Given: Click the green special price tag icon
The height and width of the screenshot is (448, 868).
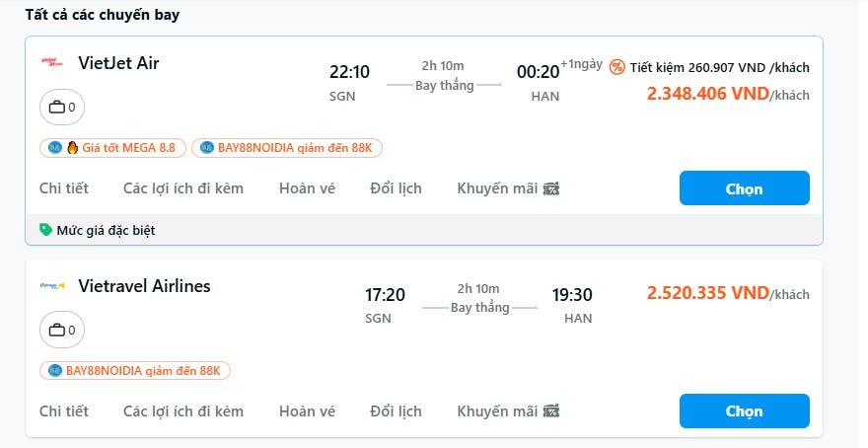Looking at the screenshot, I should tap(46, 229).
